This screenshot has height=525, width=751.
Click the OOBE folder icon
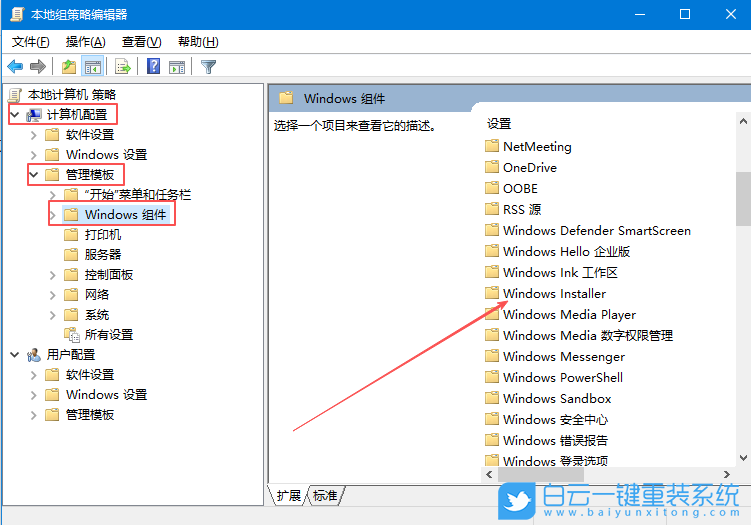pyautogui.click(x=492, y=187)
